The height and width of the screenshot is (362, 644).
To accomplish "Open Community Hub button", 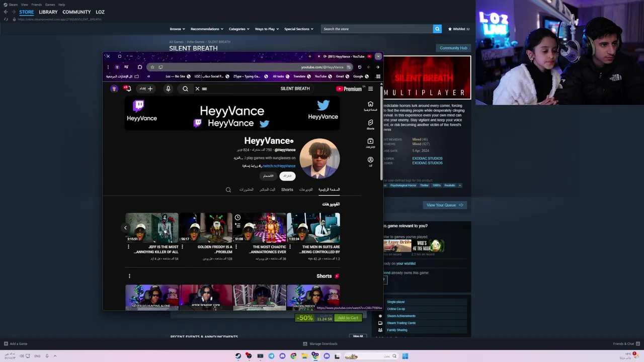I will (453, 48).
